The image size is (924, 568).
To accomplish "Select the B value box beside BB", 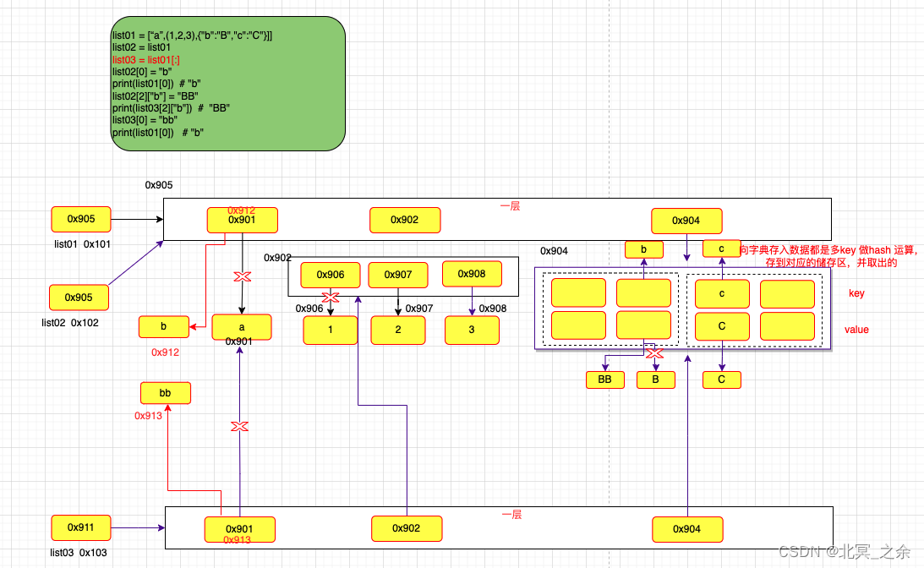I will (656, 380).
